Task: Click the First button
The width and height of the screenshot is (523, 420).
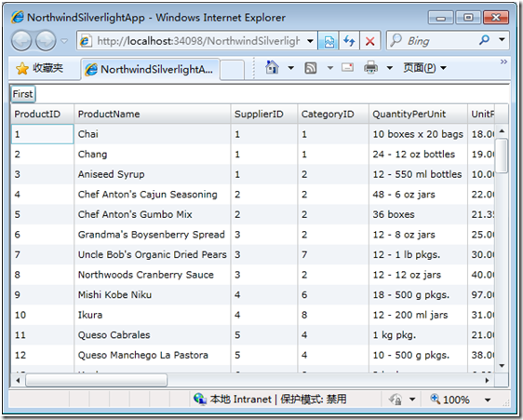Action: click(23, 94)
